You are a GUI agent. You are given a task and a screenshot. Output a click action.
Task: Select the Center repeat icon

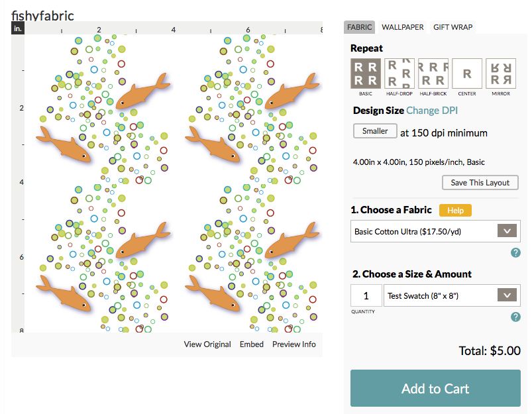[467, 74]
